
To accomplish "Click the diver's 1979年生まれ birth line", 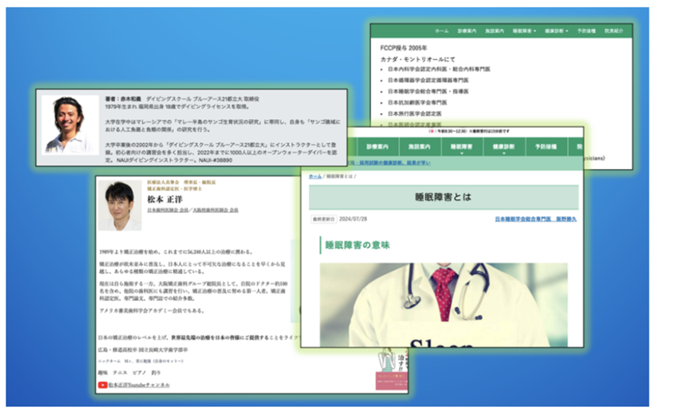I will [177, 107].
